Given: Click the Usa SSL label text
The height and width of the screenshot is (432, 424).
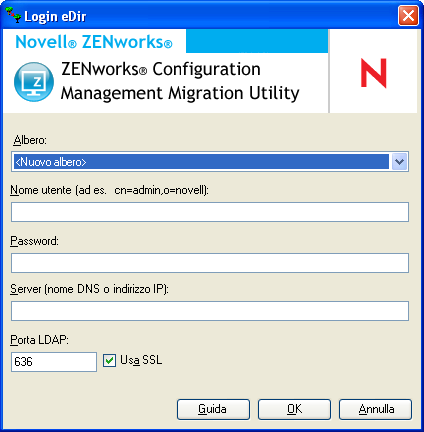Looking at the screenshot, I should coord(141,360).
